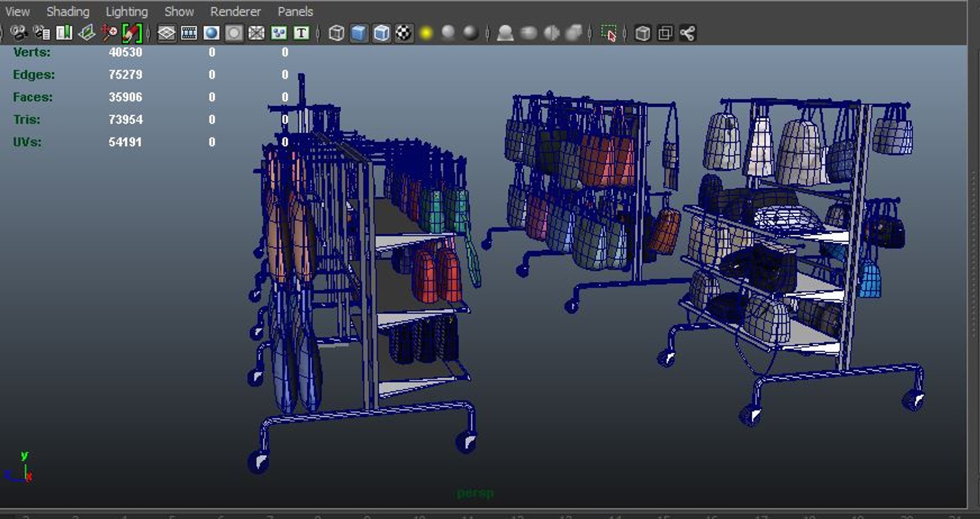Screen dimensions: 980x519
Task: Click the Select Camera icon
Action: [19, 33]
